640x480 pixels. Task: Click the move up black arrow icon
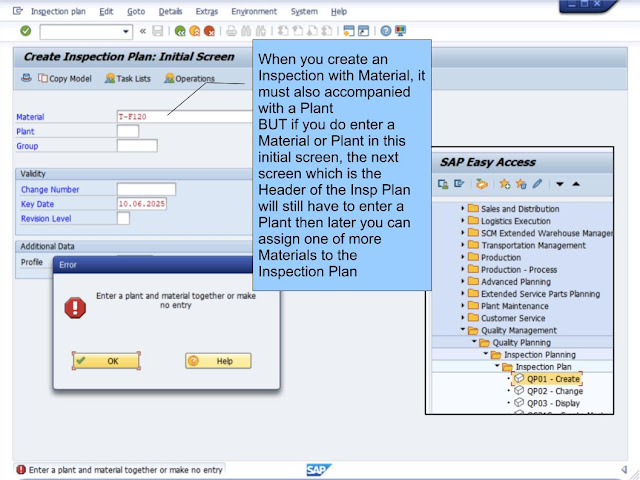pos(576,184)
